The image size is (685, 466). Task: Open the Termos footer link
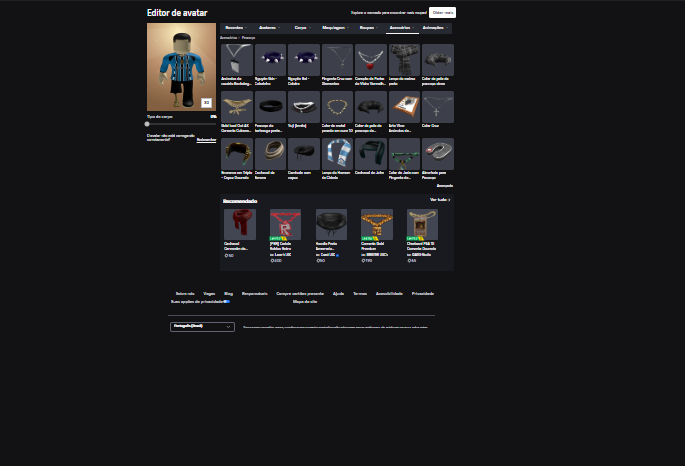coord(360,293)
